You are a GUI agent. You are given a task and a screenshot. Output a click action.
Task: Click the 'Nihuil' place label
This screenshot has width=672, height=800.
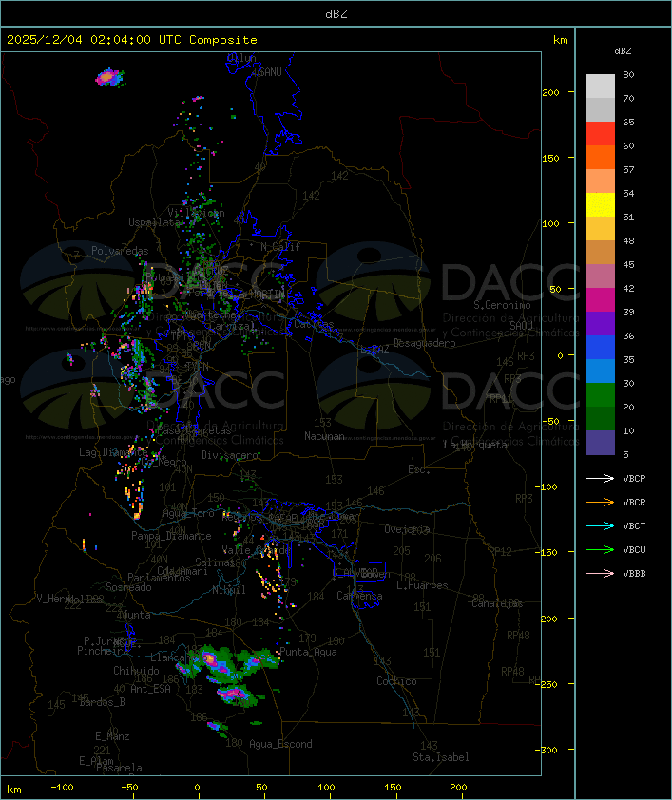229,590
